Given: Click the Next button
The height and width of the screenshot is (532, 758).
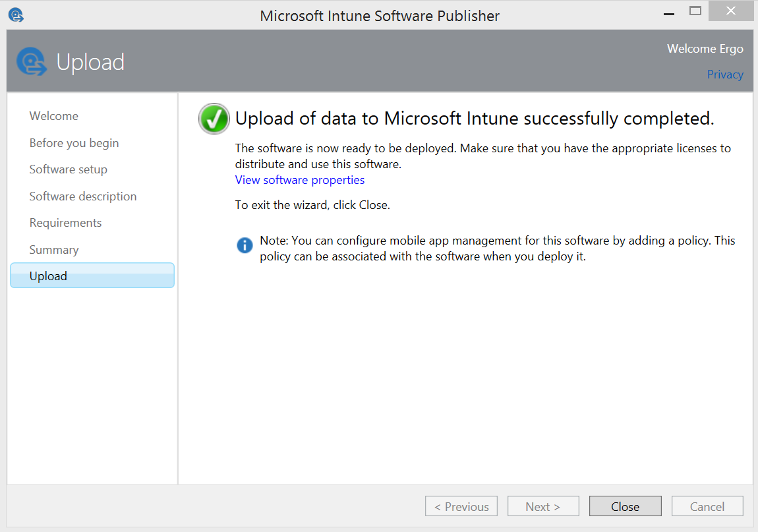Looking at the screenshot, I should point(543,506).
